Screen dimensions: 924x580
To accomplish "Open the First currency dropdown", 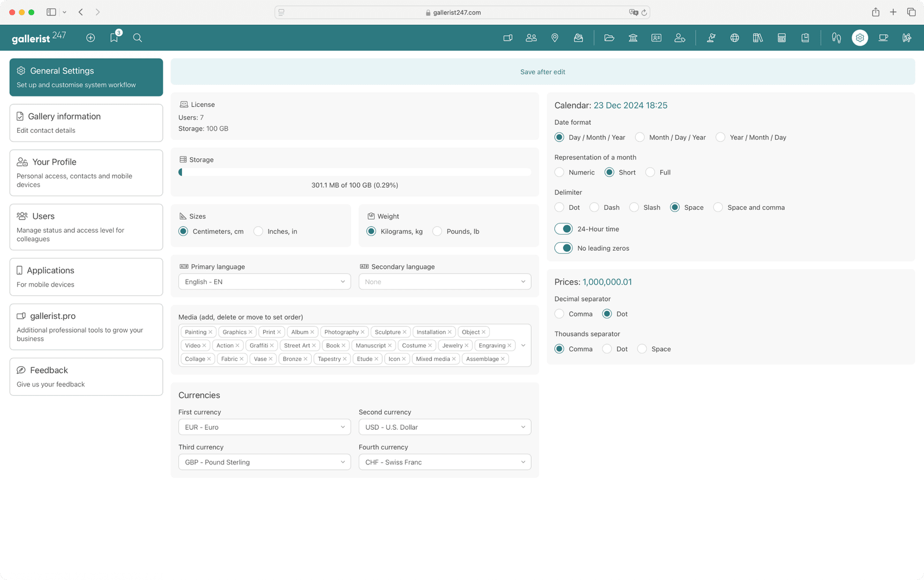I will [264, 427].
